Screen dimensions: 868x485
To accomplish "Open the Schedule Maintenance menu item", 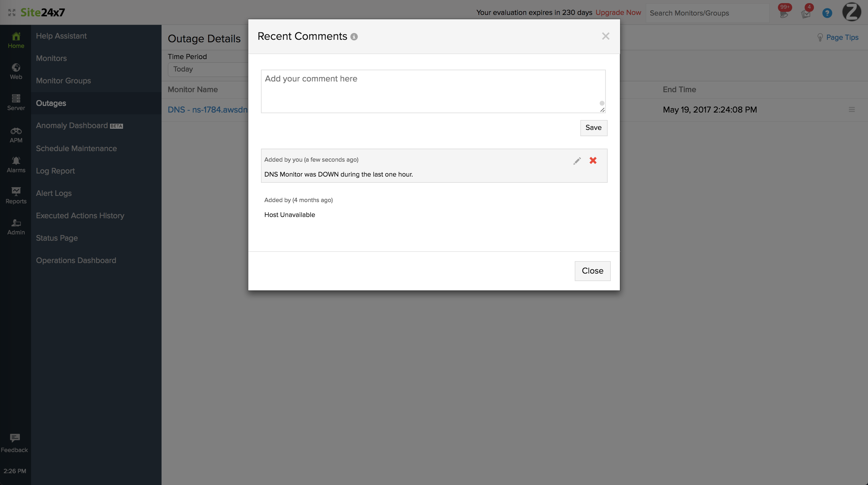I will [76, 148].
